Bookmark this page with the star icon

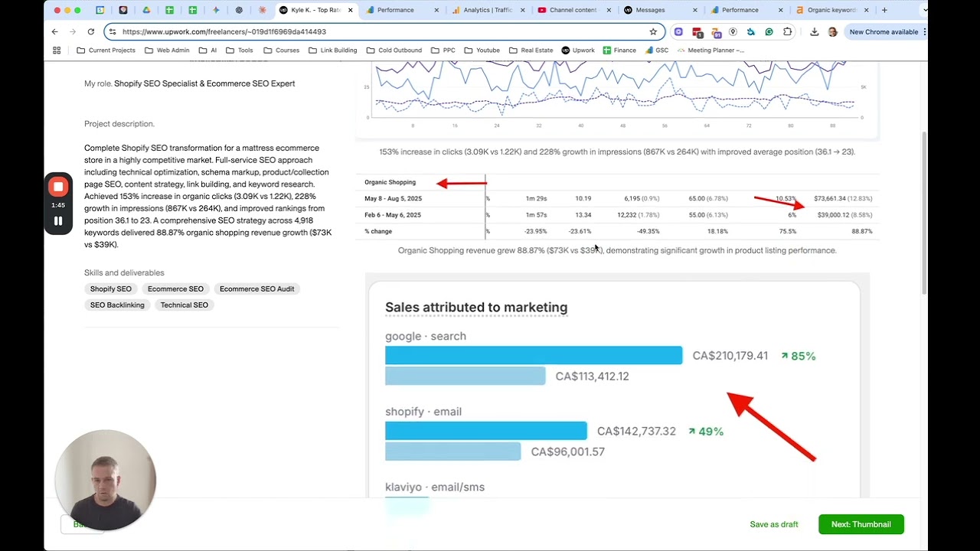(653, 31)
